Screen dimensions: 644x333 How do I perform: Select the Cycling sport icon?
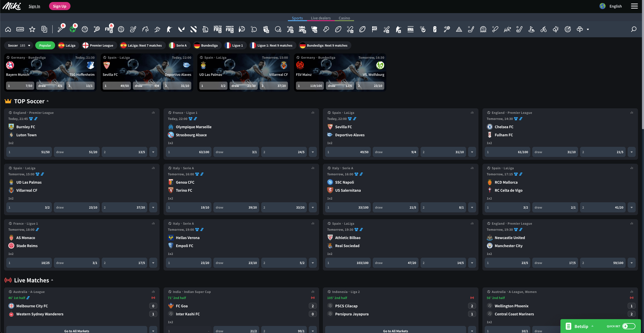(x=544, y=29)
